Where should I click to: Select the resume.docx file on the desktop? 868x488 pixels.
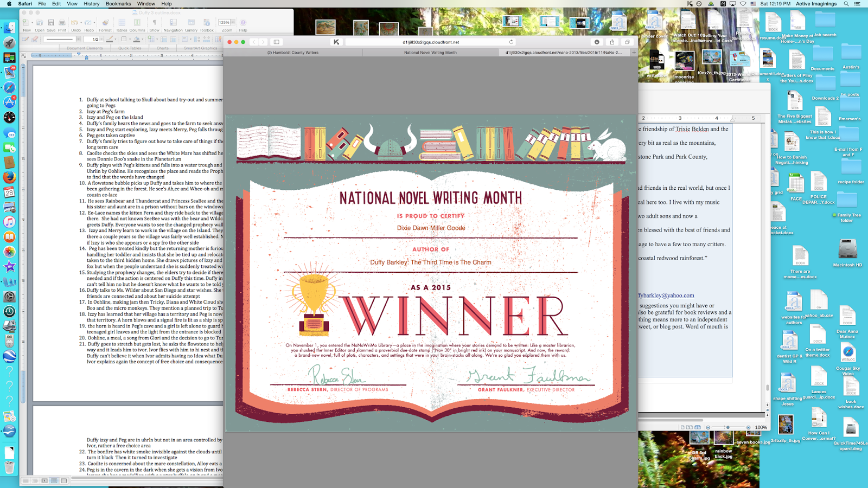[x=773, y=27]
